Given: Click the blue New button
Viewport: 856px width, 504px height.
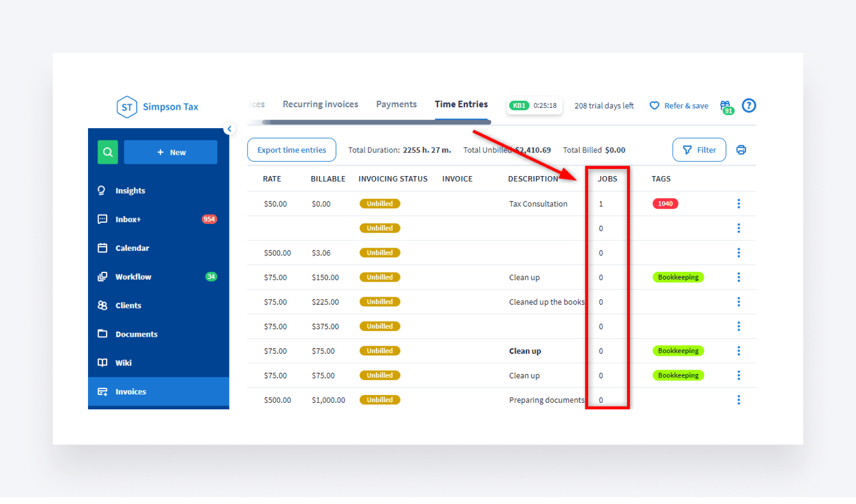Looking at the screenshot, I should (x=171, y=152).
